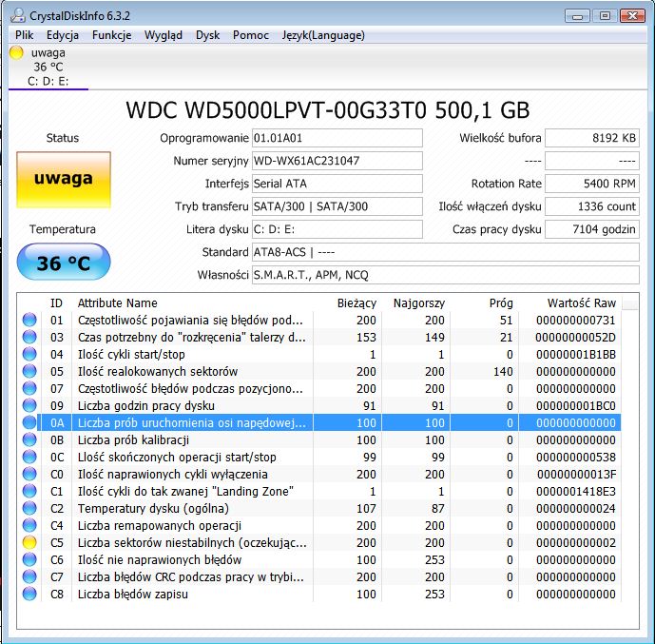Click status icon for attribute C4
Image resolution: width=655 pixels, height=644 pixels.
[x=29, y=525]
